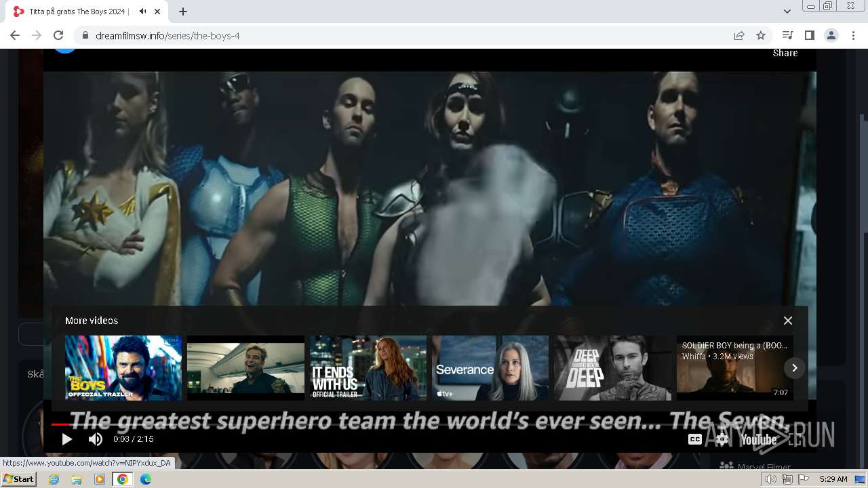Open the Windows Start menu
868x488 pixels.
pyautogui.click(x=19, y=479)
